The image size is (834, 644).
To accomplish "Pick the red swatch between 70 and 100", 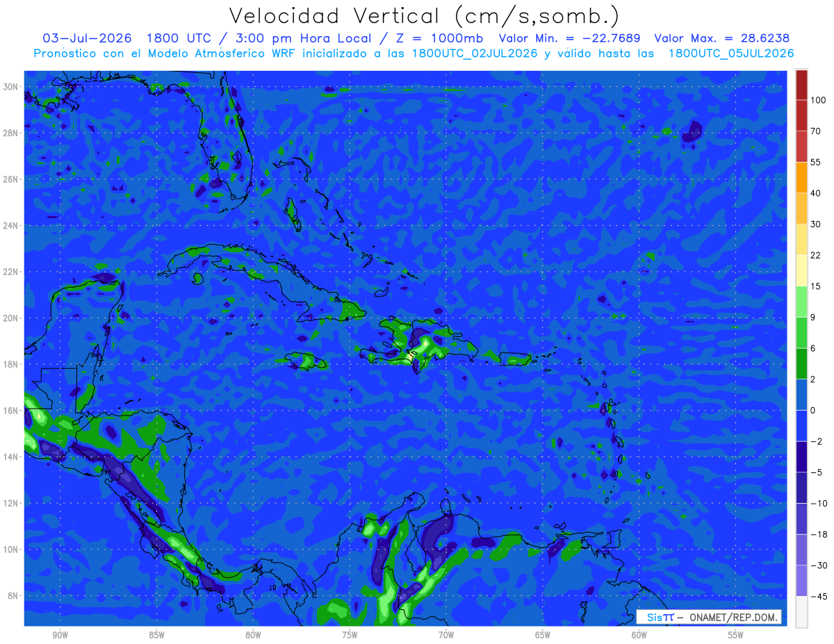I will coord(801,116).
